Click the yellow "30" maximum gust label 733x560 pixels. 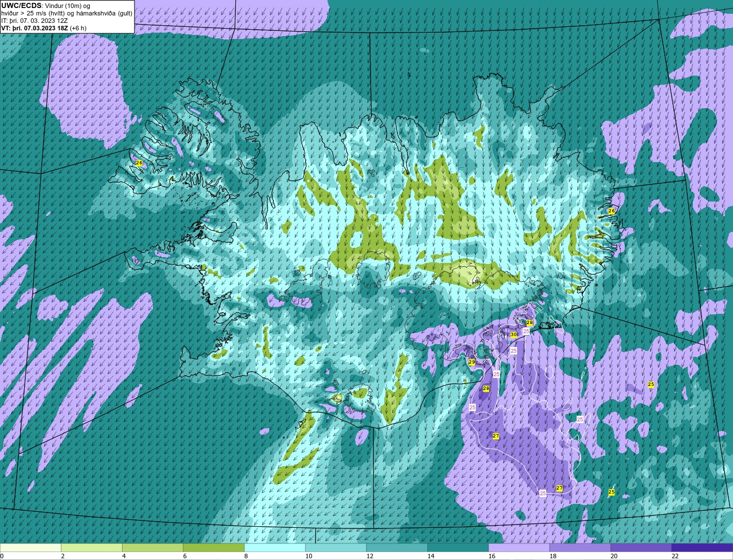[513, 334]
